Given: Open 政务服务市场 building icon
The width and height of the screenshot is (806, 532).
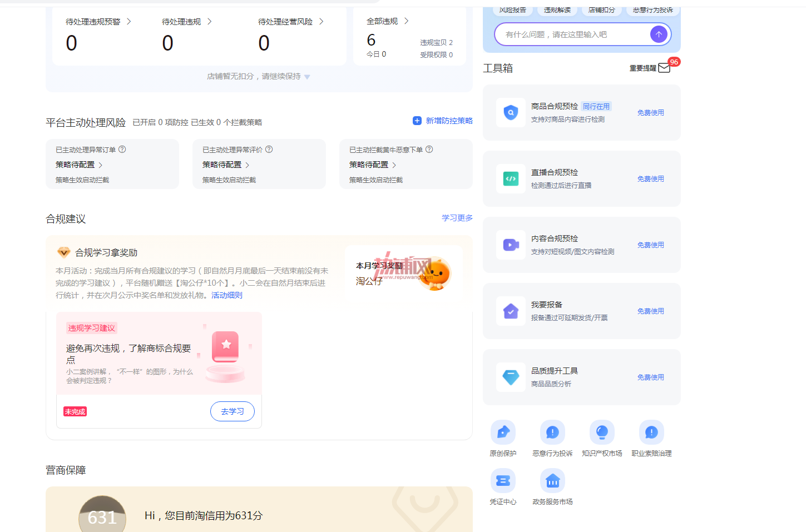Looking at the screenshot, I should coord(552,480).
